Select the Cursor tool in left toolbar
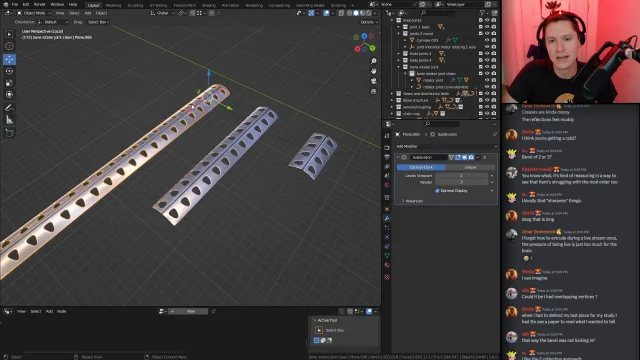640x360 pixels. pos(9,46)
